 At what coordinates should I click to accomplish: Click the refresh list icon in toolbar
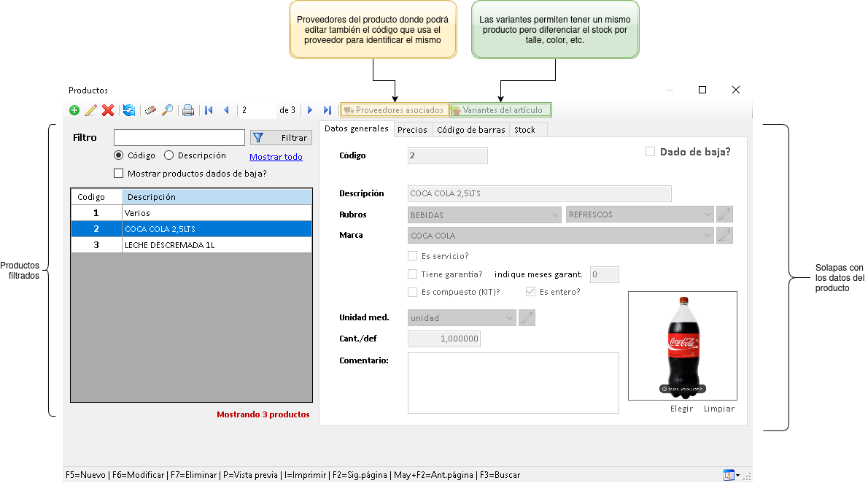[x=129, y=110]
